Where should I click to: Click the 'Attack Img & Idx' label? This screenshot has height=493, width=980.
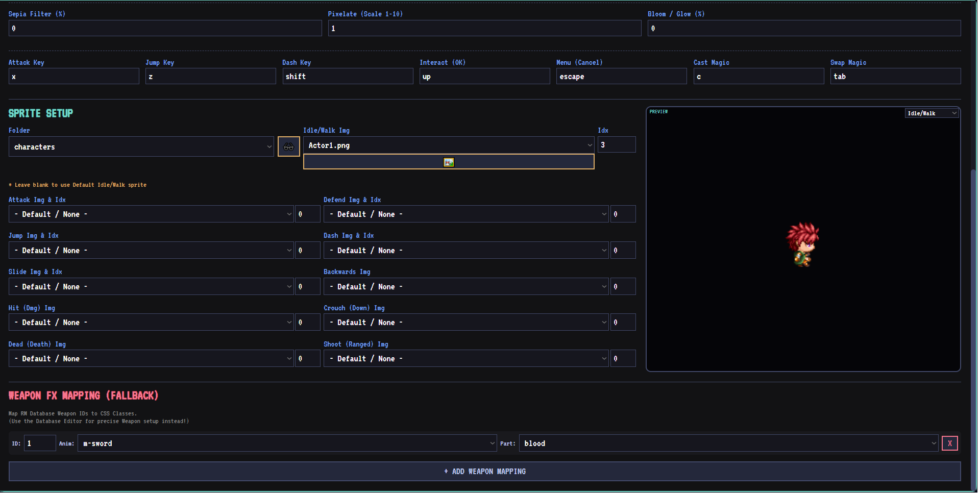(37, 200)
